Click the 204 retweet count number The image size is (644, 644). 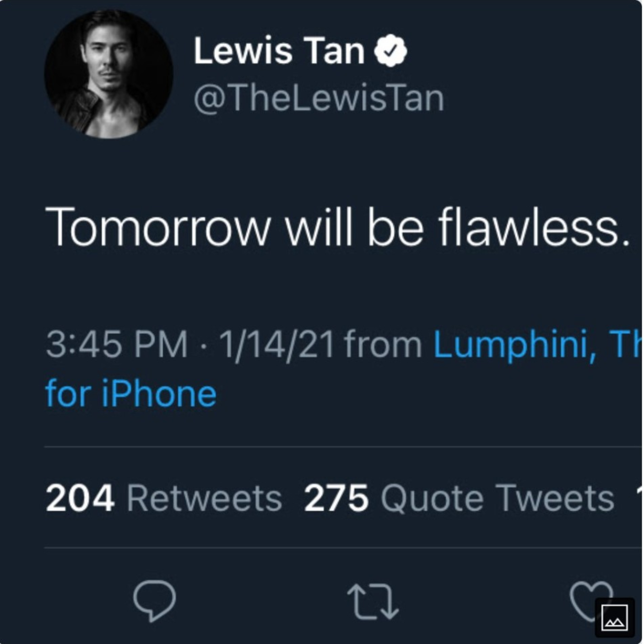(80, 498)
